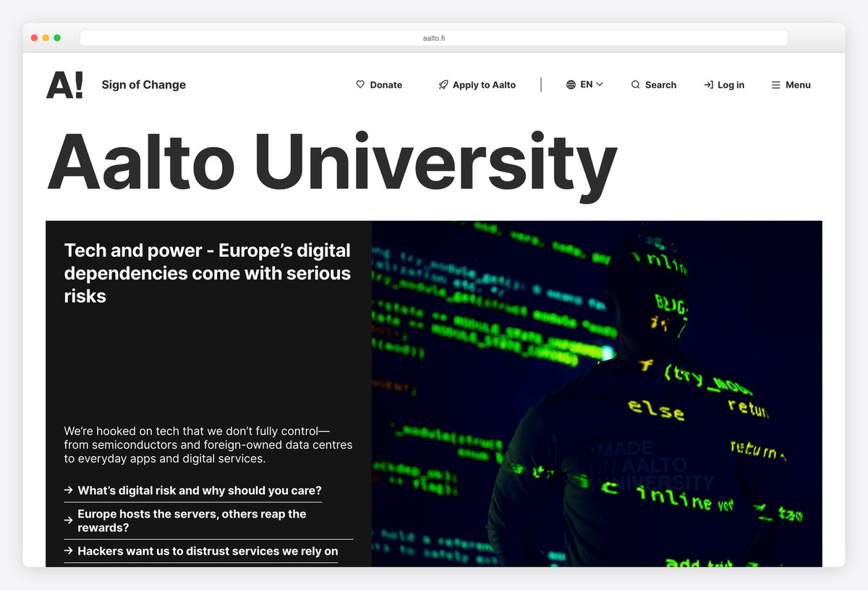Viewport: 868px width, 590px height.
Task: Click the Aalto University page heading
Action: coord(332,167)
